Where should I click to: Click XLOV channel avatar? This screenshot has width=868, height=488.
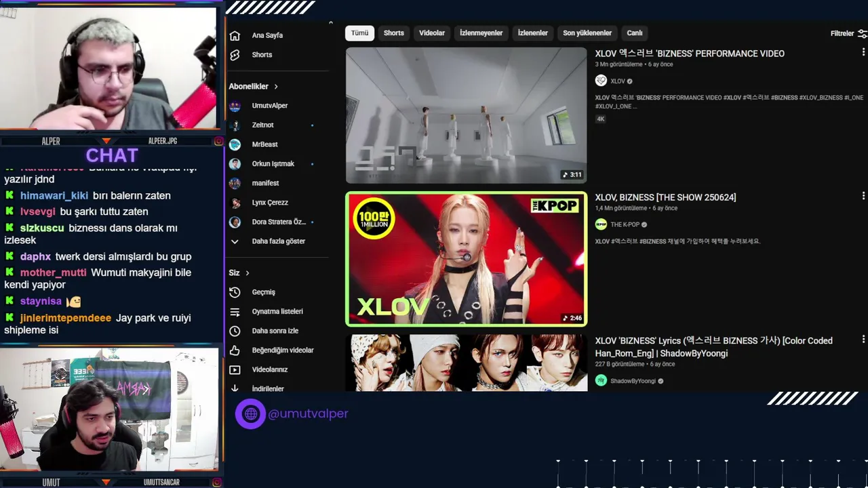coord(601,81)
